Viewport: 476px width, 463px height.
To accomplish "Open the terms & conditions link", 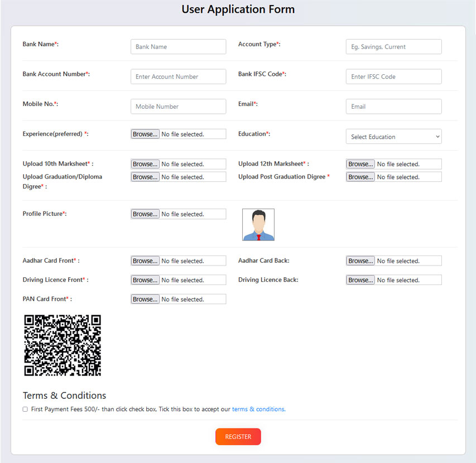I will pos(258,409).
